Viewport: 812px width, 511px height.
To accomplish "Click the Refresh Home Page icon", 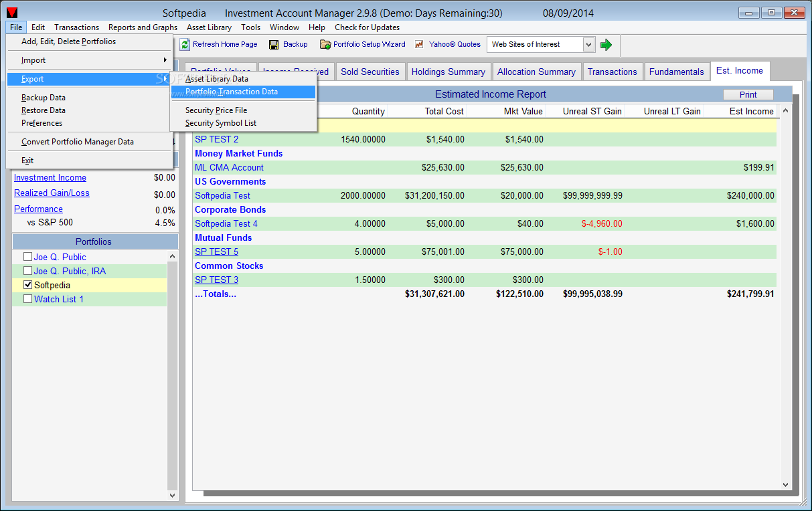I will tap(185, 45).
